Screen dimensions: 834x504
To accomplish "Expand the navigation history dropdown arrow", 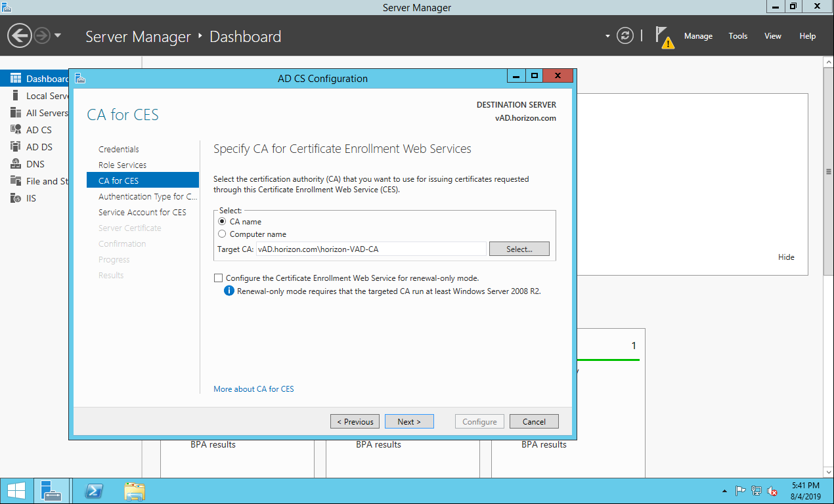I will point(58,36).
